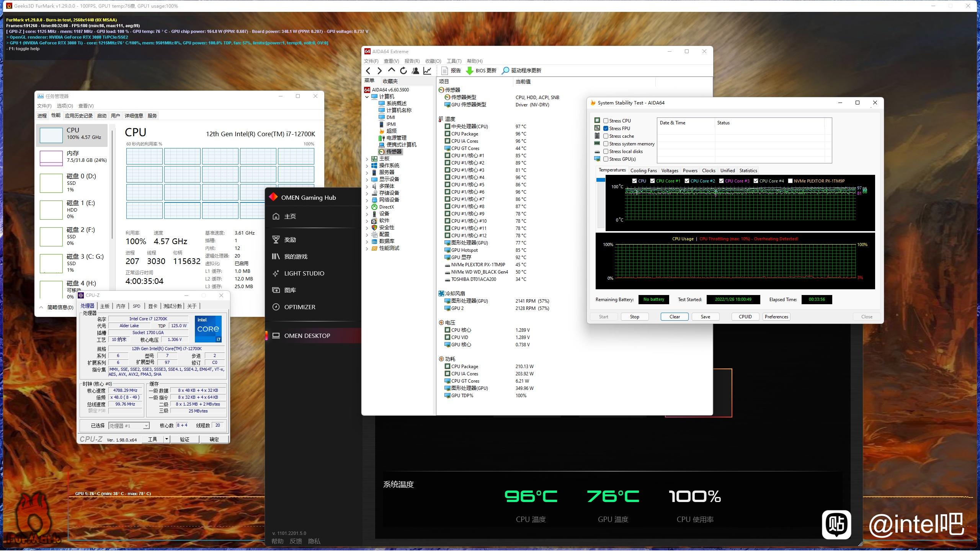Enable Stress local disks checkbox

point(606,151)
